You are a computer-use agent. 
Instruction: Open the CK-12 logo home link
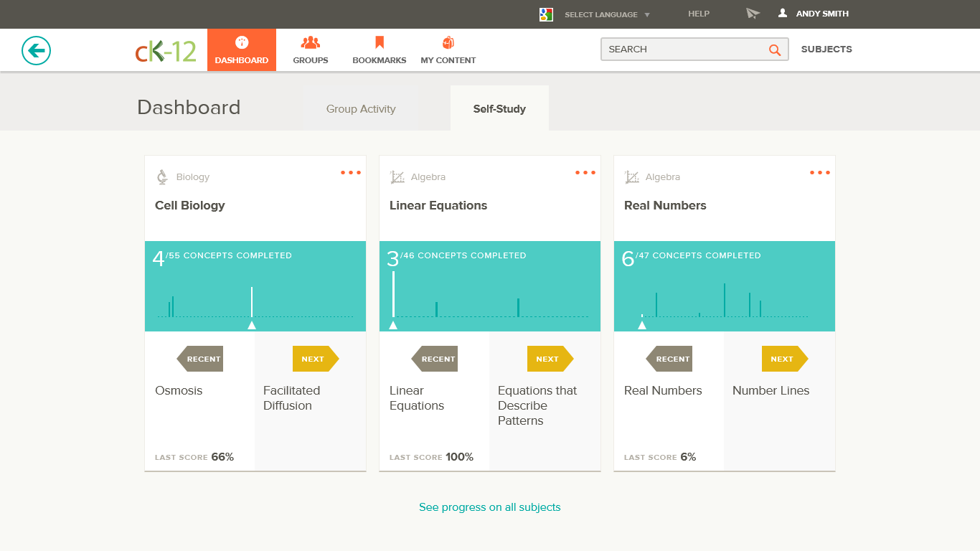coord(166,51)
